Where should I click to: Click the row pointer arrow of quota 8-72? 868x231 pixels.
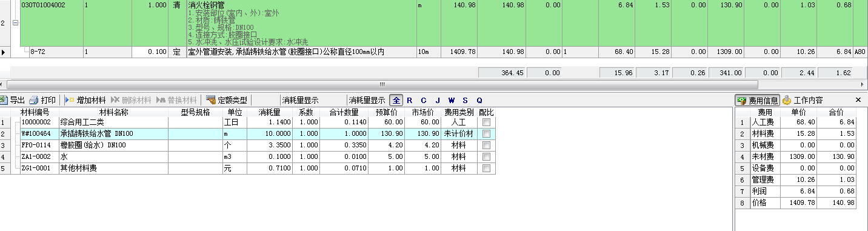click(x=4, y=53)
